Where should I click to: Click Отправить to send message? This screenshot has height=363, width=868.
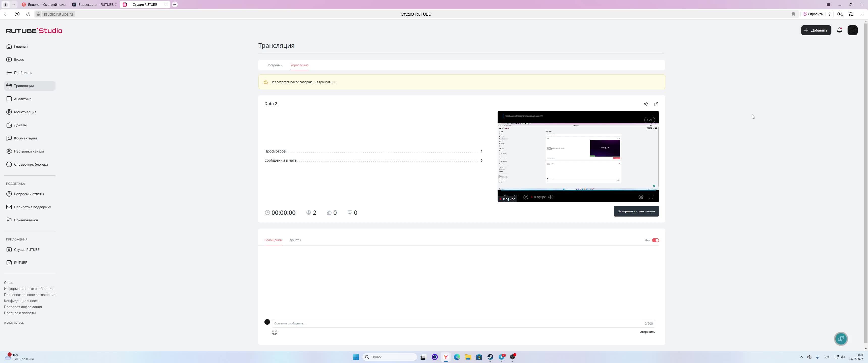647,332
